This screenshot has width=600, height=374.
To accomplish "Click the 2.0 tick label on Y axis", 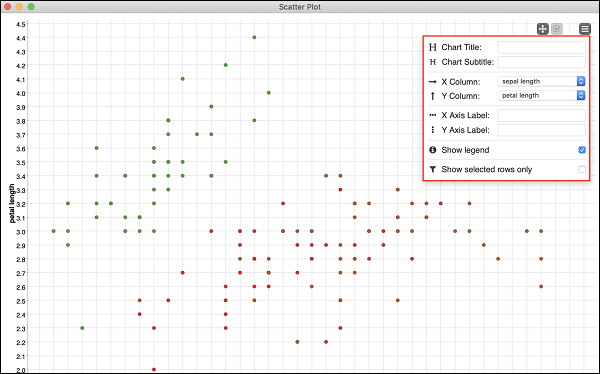I will pyautogui.click(x=21, y=370).
